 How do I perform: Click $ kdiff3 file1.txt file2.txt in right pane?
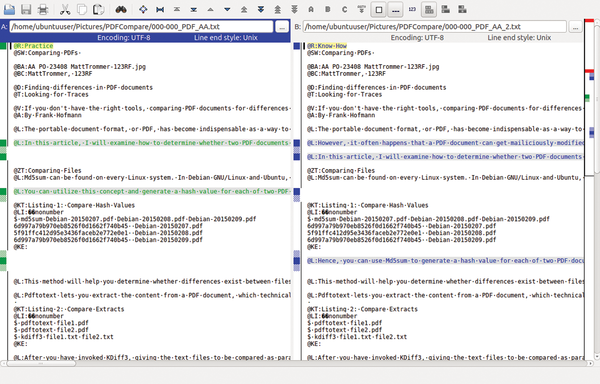click(x=357, y=337)
